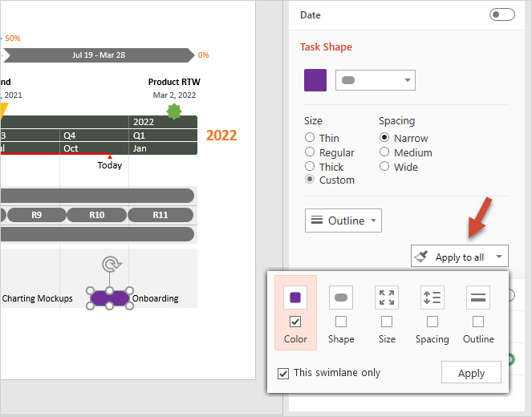This screenshot has height=417, width=532.
Task: Select the green Product RTW milestone star
Action: click(174, 111)
